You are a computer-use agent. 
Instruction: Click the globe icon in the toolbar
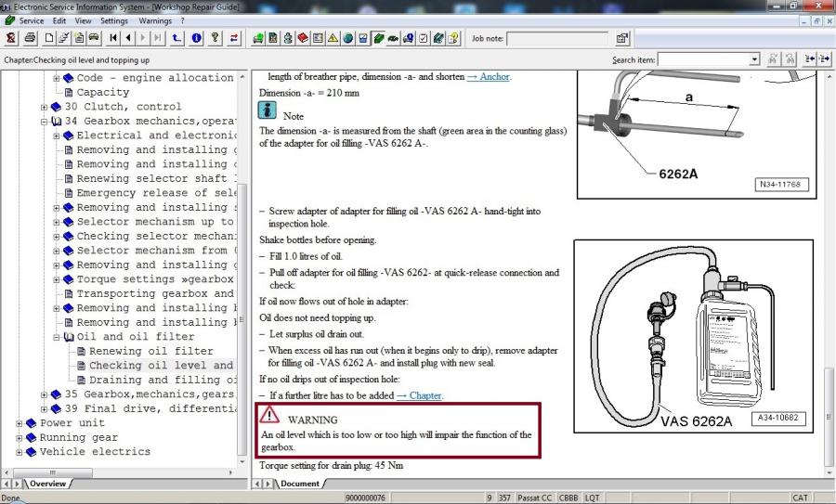point(348,38)
